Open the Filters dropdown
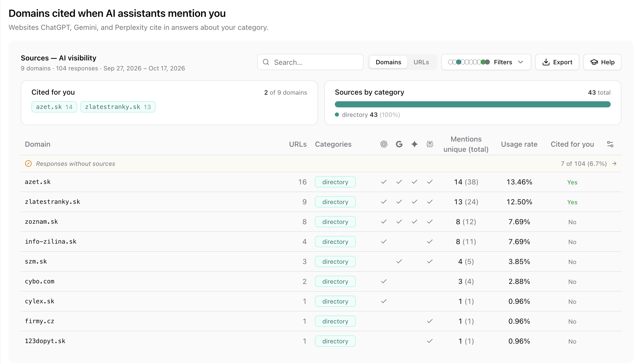637x364 pixels. 486,62
